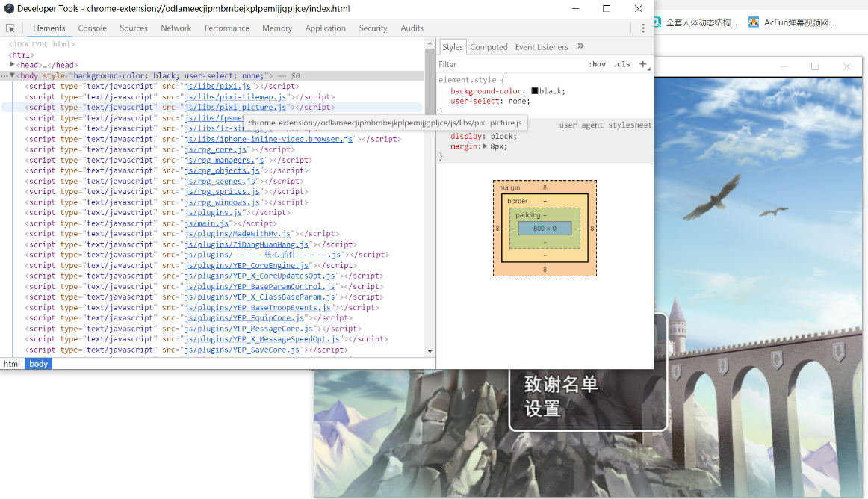The width and height of the screenshot is (868, 499).
Task: Open the js/plugins.js link
Action: [213, 213]
